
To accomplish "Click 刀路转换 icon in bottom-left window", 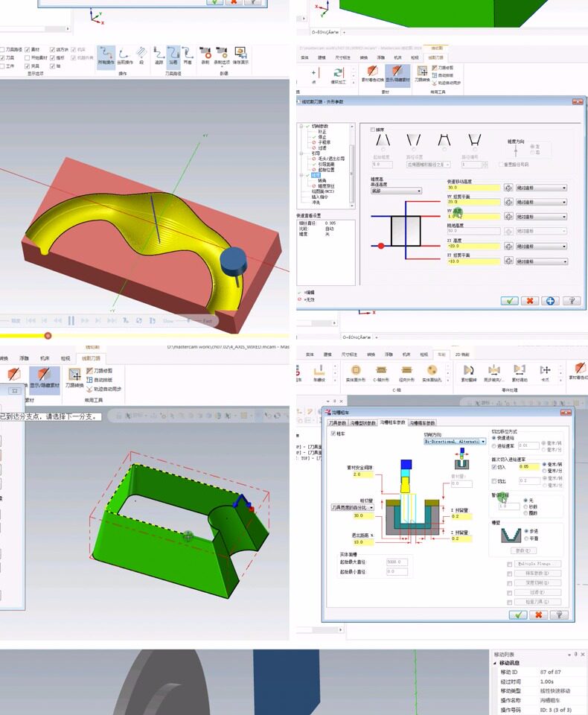I will (x=74, y=378).
